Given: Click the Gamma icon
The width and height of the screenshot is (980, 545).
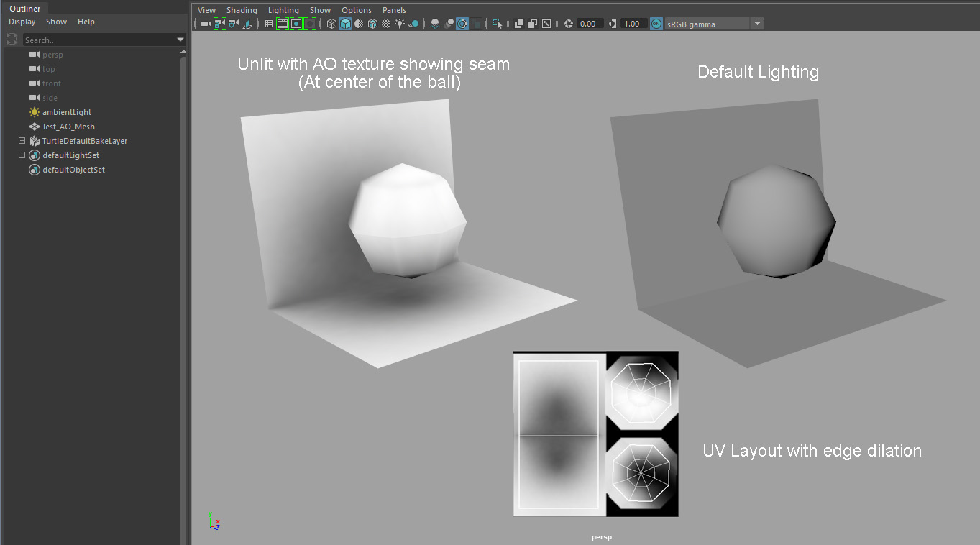Looking at the screenshot, I should point(613,24).
